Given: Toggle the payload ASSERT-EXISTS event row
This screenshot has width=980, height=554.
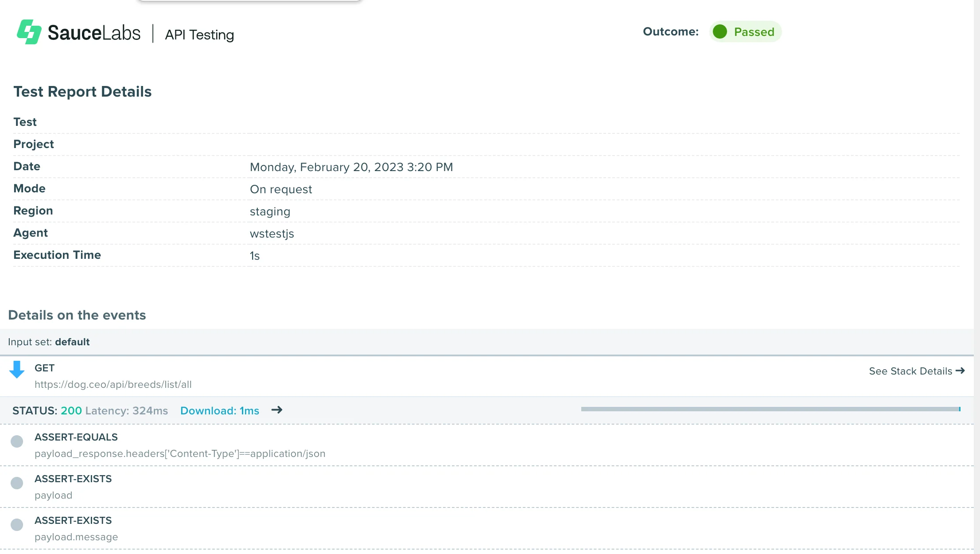Looking at the screenshot, I should 73,479.
